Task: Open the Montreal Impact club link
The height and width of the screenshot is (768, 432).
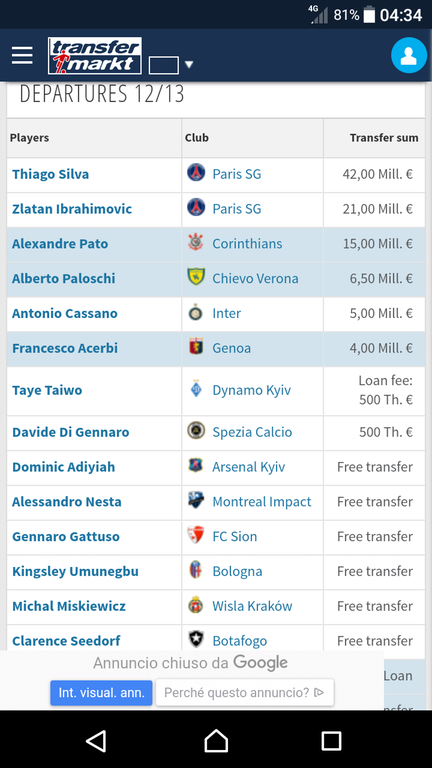Action: pos(262,502)
